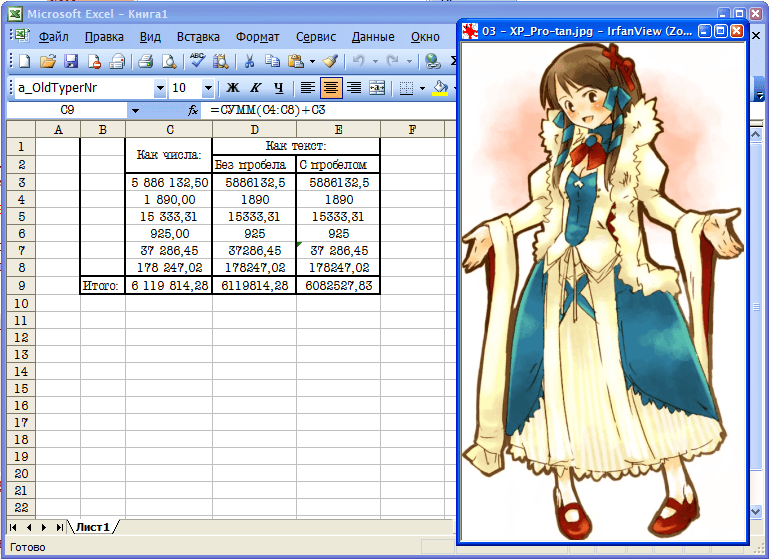Click the IrfanView title bar icon
The height and width of the screenshot is (559, 769).
coord(470,31)
